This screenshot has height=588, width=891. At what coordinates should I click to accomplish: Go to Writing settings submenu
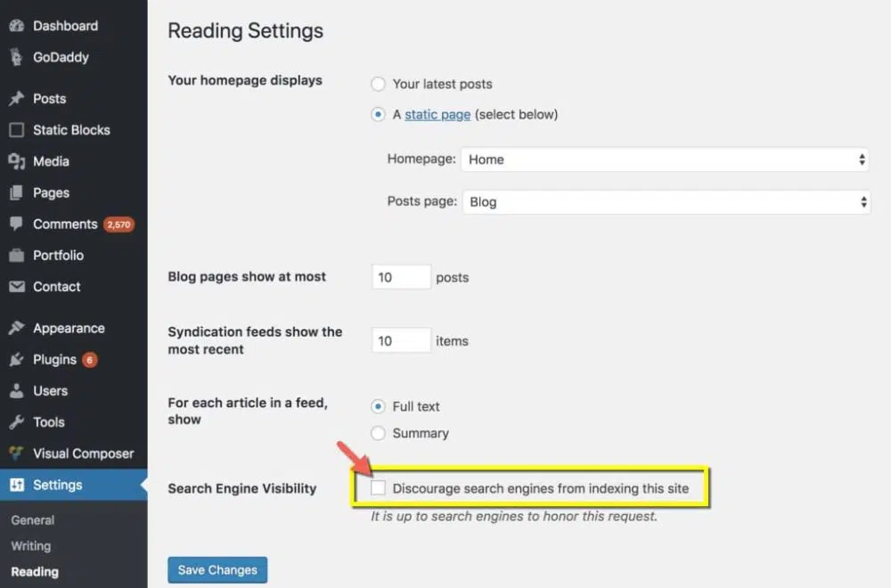[31, 546]
